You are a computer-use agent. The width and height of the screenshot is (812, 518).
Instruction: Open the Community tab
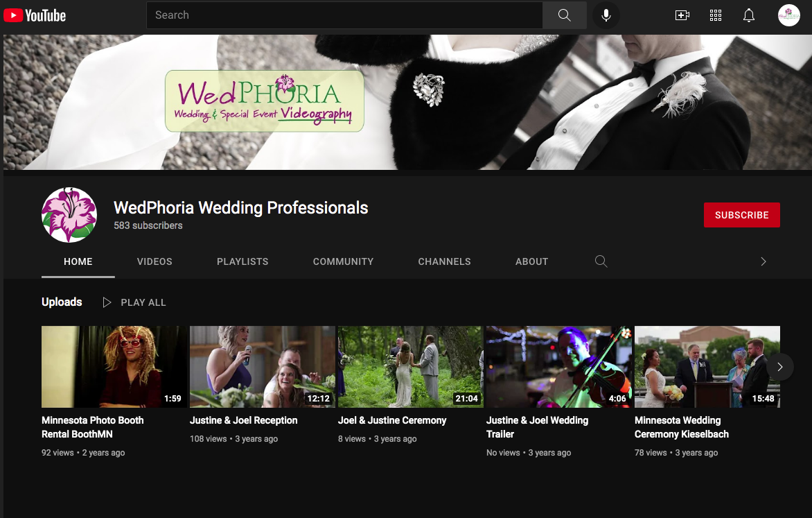pyautogui.click(x=343, y=261)
